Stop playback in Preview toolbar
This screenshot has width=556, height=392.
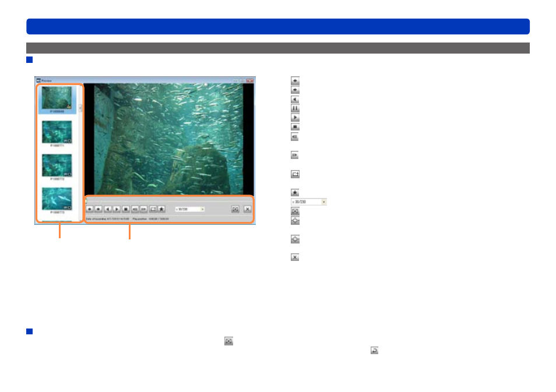point(125,209)
